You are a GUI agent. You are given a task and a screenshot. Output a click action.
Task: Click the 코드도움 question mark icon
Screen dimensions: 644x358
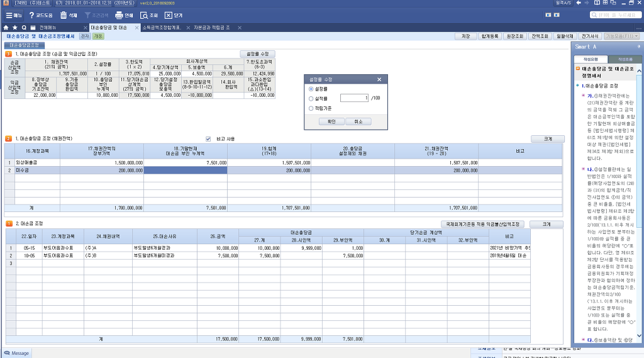click(x=31, y=14)
